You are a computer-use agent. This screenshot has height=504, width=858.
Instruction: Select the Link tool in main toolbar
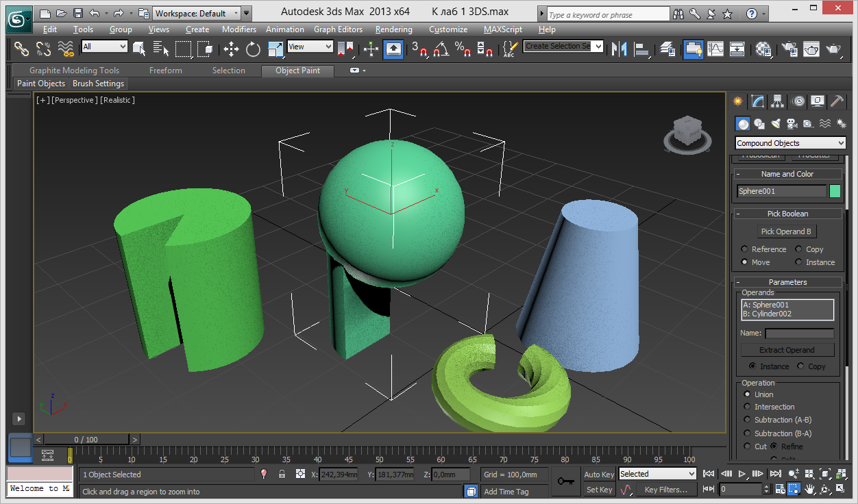[22, 49]
